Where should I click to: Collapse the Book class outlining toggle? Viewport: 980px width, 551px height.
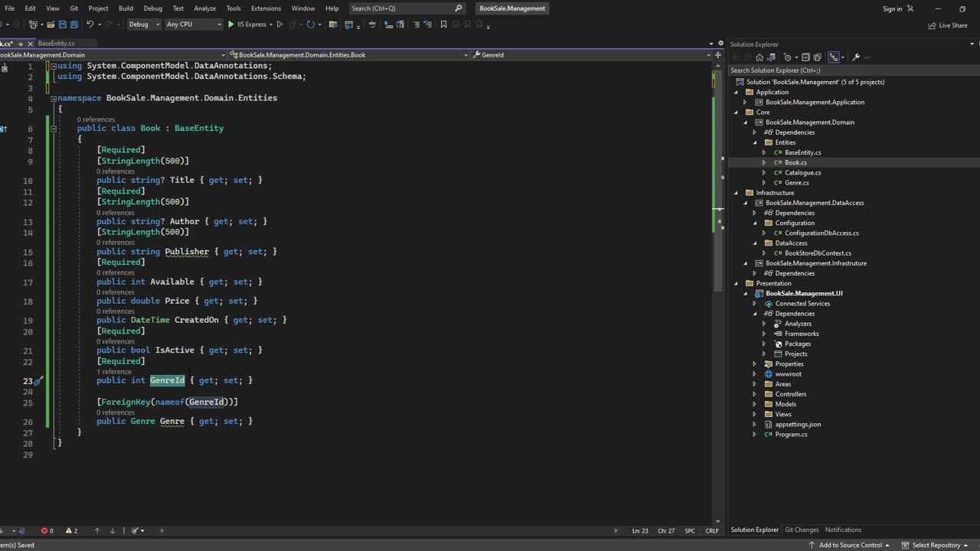pyautogui.click(x=54, y=129)
